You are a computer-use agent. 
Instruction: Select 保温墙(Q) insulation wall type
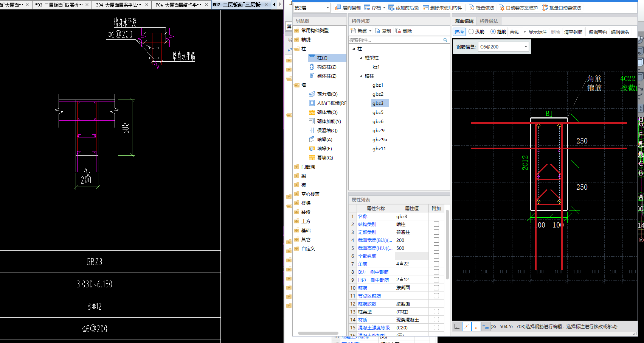(x=327, y=130)
